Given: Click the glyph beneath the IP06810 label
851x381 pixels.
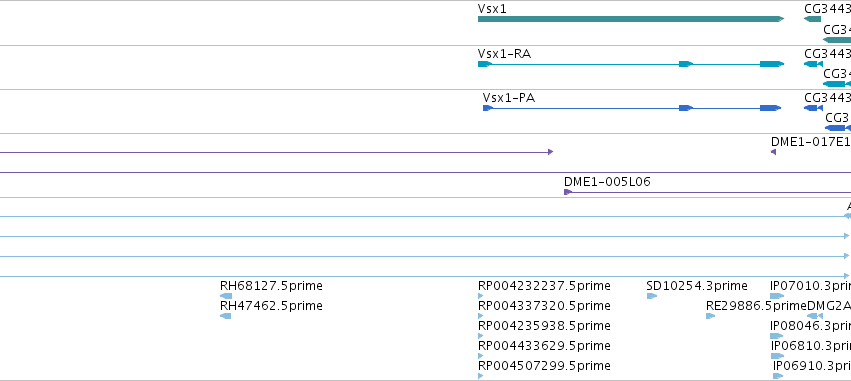Looking at the screenshot, I should click(x=778, y=356).
